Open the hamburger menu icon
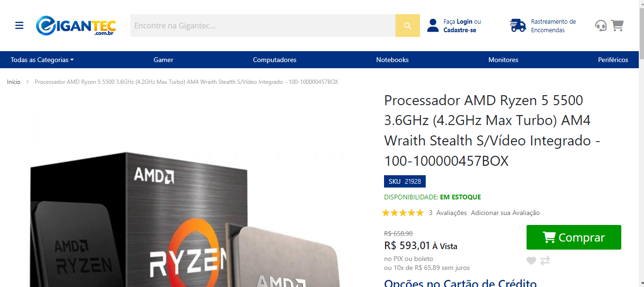Viewport: 644px width, 287px height. 19,26
